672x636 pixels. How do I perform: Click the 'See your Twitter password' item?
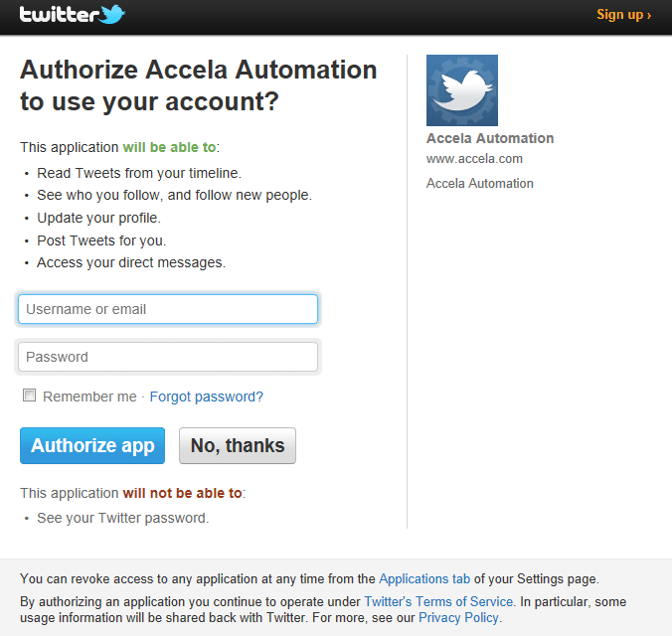(x=122, y=518)
